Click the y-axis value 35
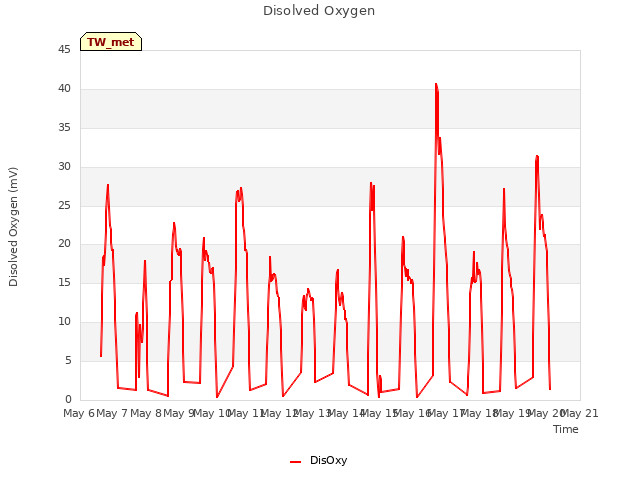640x480 pixels. click(64, 128)
